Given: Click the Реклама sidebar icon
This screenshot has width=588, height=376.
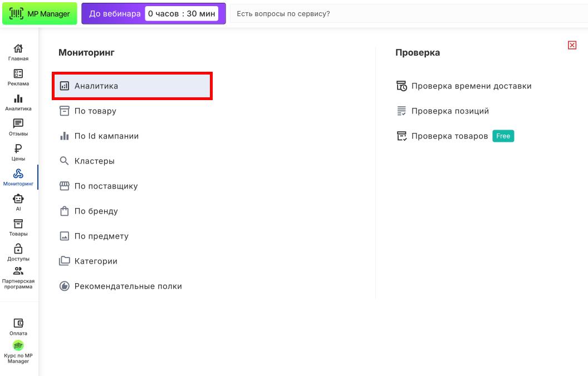Looking at the screenshot, I should point(18,77).
